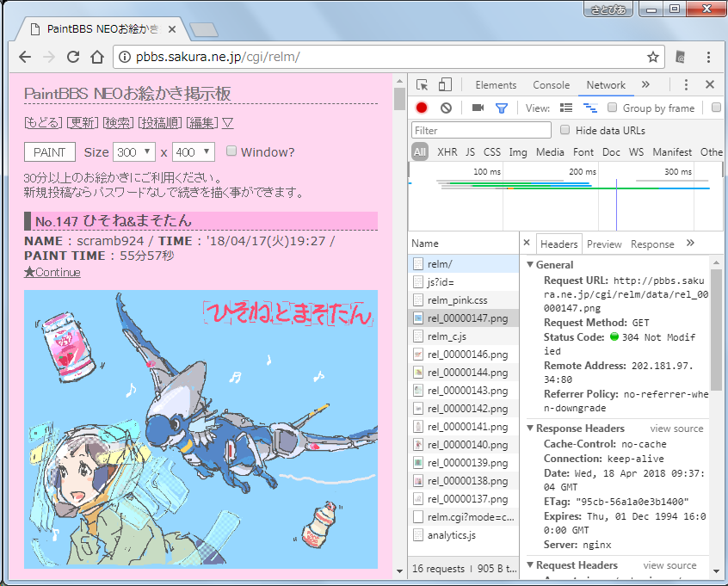This screenshot has height=586, width=728.
Task: Select the rel_00000146.png request
Action: pyautogui.click(x=463, y=355)
